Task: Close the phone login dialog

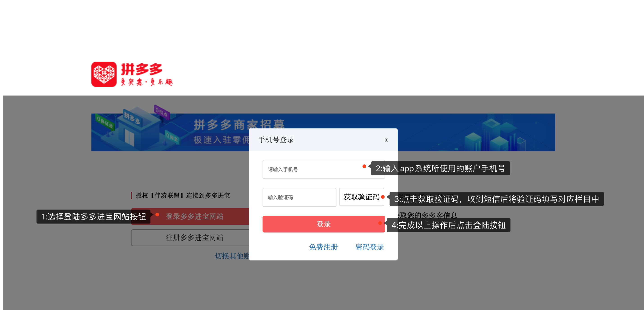Action: 386,140
